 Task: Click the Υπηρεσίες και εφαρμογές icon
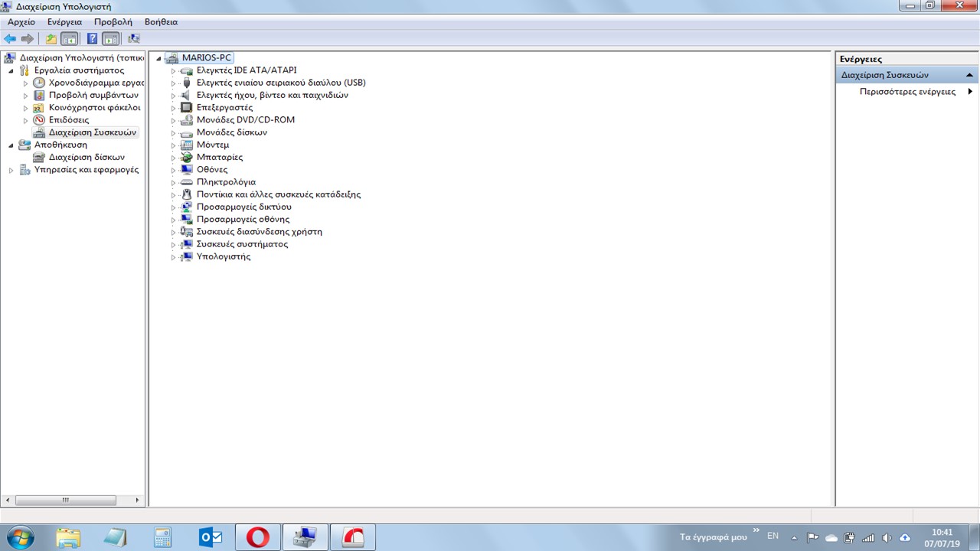pyautogui.click(x=24, y=170)
